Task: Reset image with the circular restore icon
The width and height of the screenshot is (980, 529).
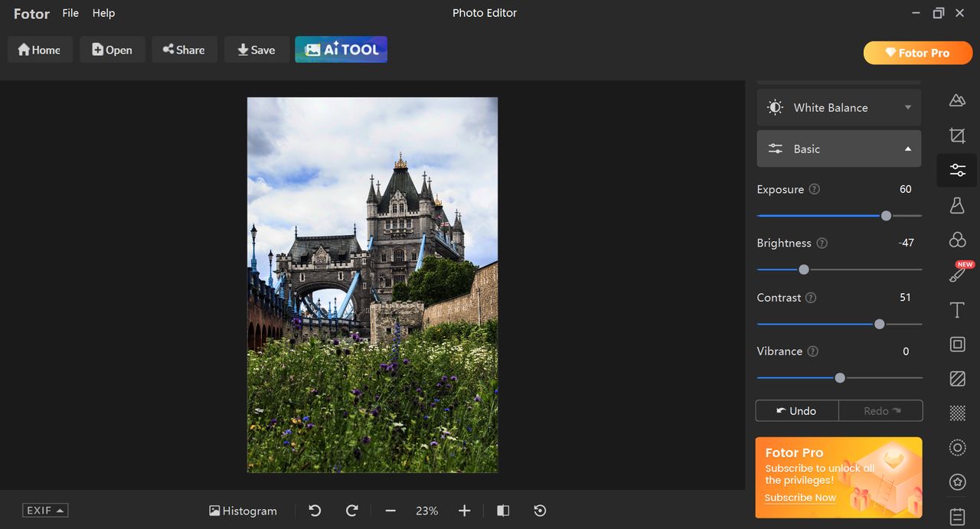Action: coord(540,511)
